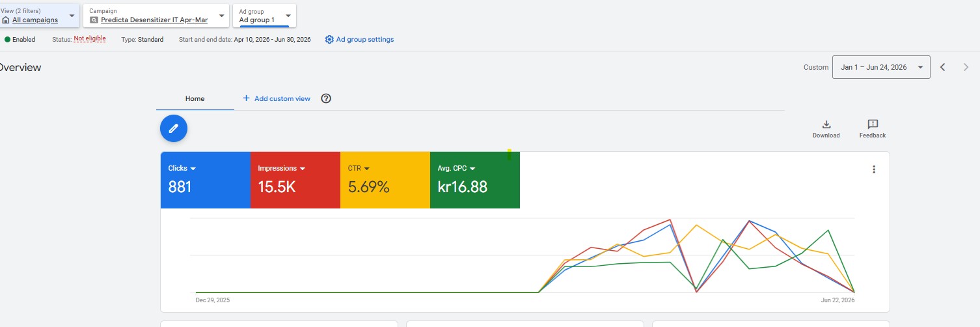Viewport: 980px width, 327px height.
Task: Go to the previous date range arrow
Action: (x=942, y=67)
